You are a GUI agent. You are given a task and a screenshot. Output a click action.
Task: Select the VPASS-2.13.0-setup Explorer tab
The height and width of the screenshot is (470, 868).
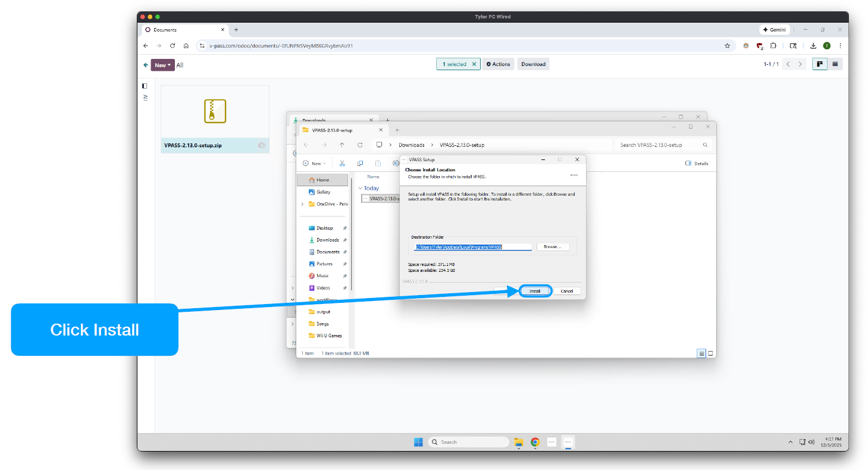tap(336, 130)
